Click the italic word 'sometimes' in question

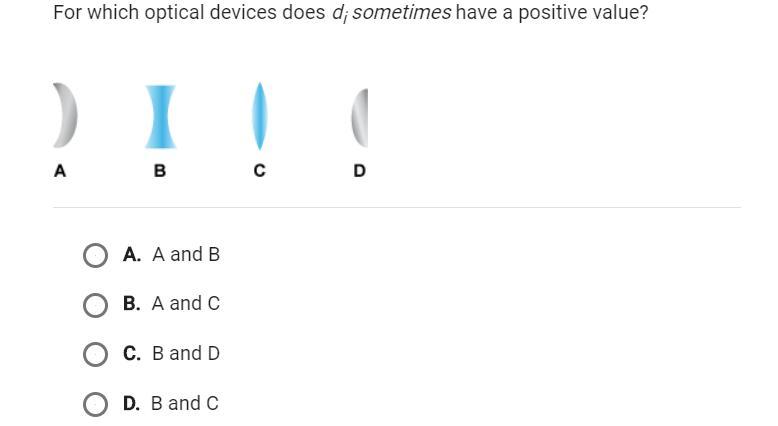402,12
